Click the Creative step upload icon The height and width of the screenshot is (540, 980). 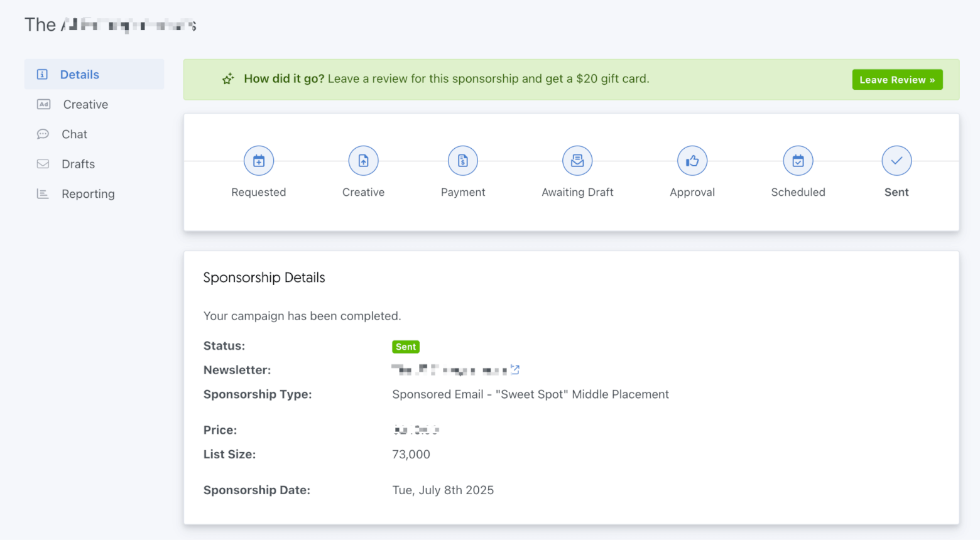[363, 161]
